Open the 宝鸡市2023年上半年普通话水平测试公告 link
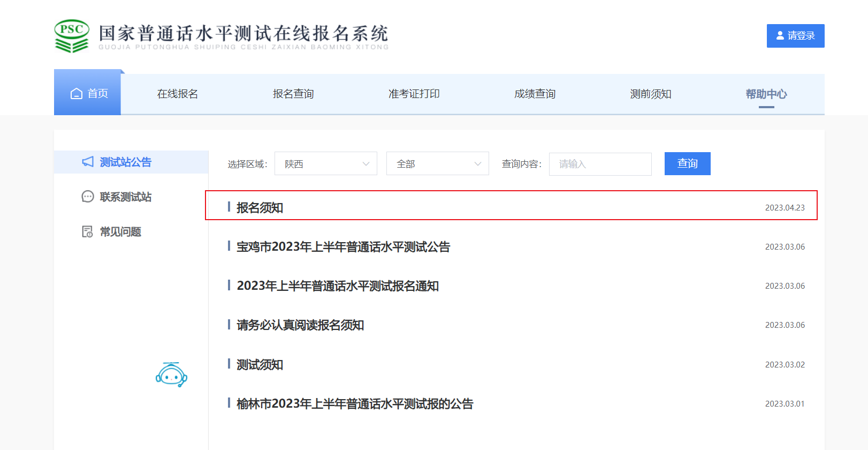The image size is (868, 450). coord(344,246)
